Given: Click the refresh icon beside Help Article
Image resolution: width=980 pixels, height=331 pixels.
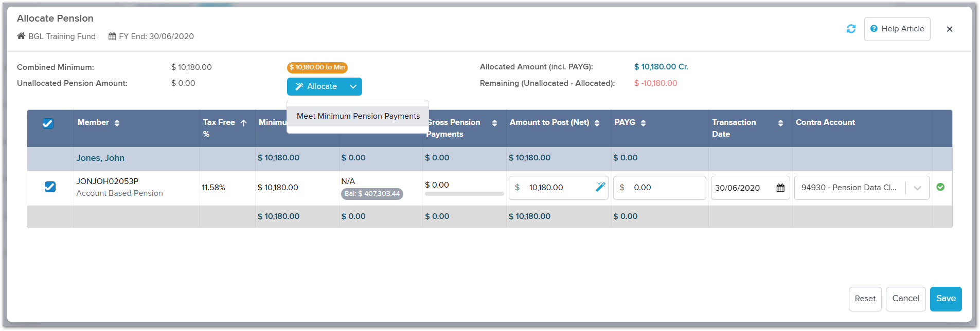Looking at the screenshot, I should pos(851,29).
